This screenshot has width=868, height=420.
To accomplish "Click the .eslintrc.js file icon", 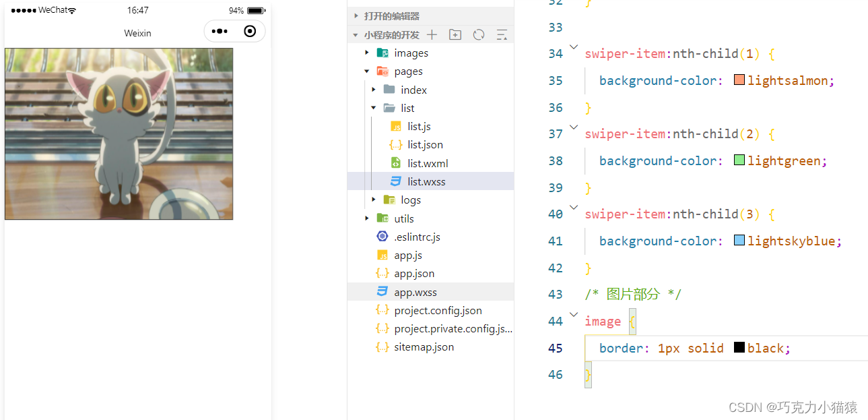I will click(x=382, y=236).
